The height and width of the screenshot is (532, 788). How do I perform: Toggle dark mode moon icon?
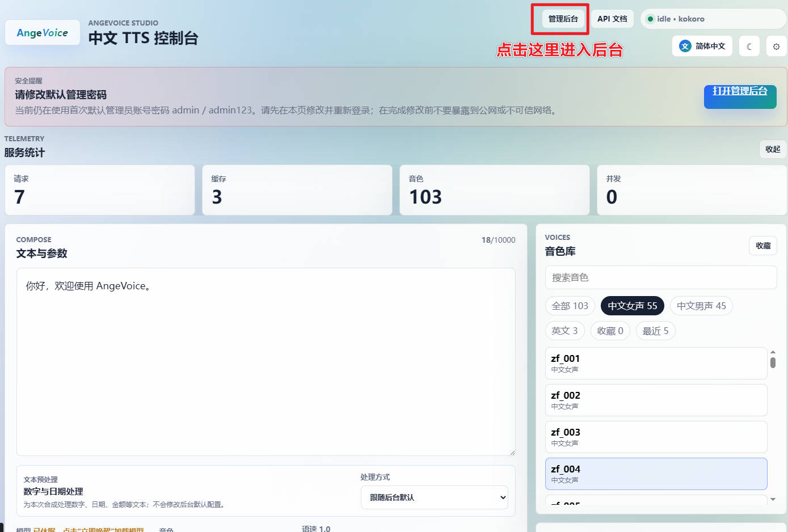pos(749,46)
